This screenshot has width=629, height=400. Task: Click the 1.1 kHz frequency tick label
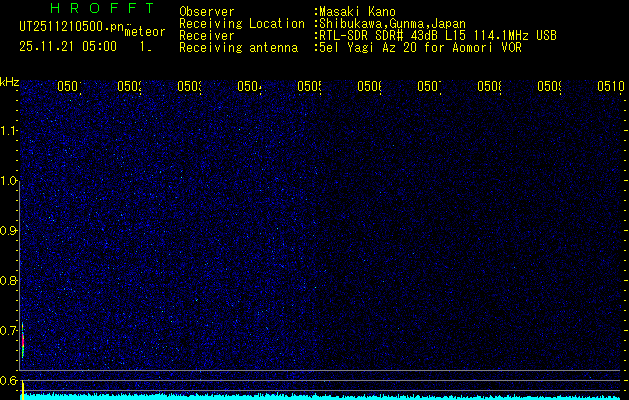pos(8,131)
